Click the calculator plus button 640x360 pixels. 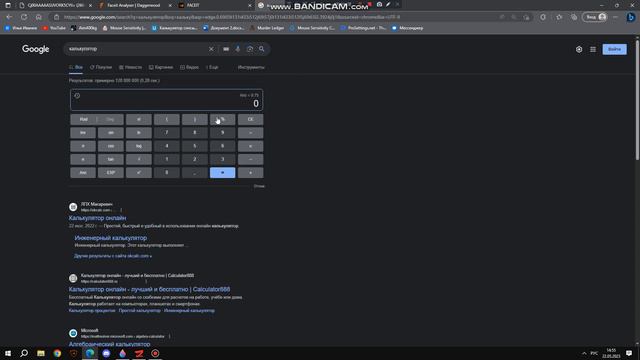(251, 173)
